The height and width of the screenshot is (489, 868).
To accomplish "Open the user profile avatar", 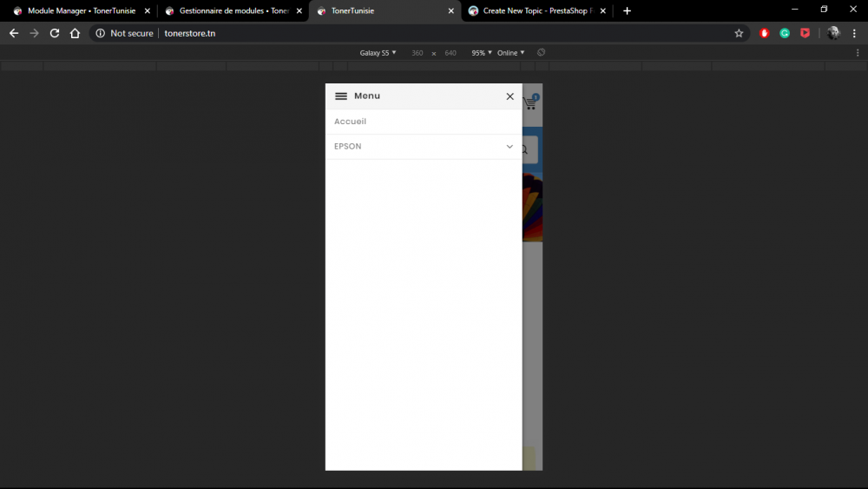I will point(833,33).
